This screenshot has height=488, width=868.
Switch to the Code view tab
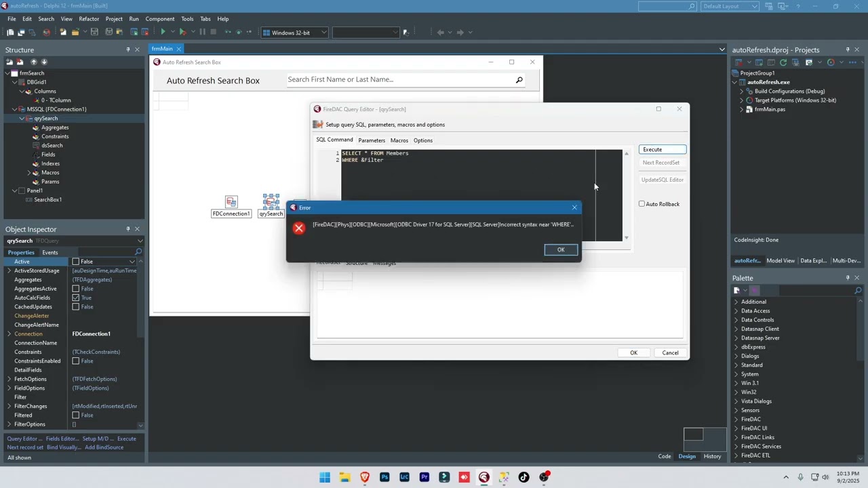(x=664, y=456)
